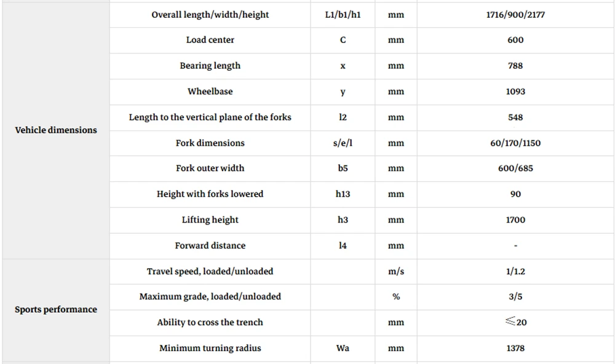Click the Fork dimensions value 60/170/1150
Viewport: 615px width, 364px height.
[x=515, y=143]
